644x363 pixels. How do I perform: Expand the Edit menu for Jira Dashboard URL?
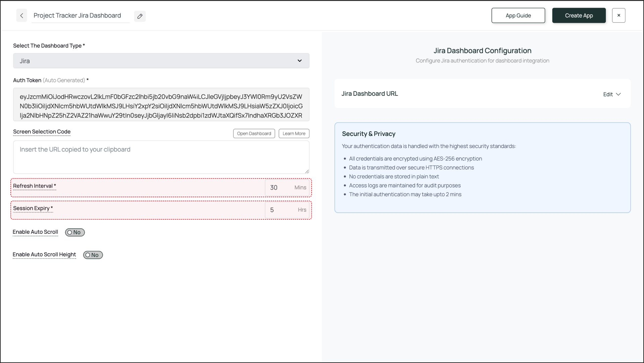[612, 94]
